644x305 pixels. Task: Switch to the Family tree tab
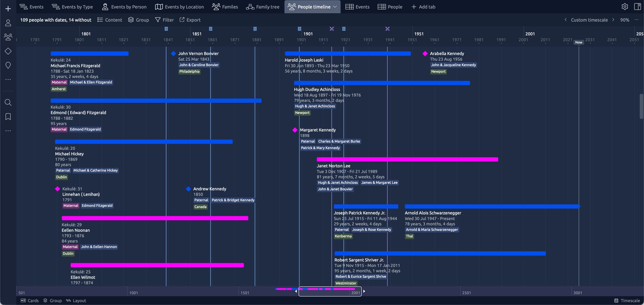tap(263, 7)
